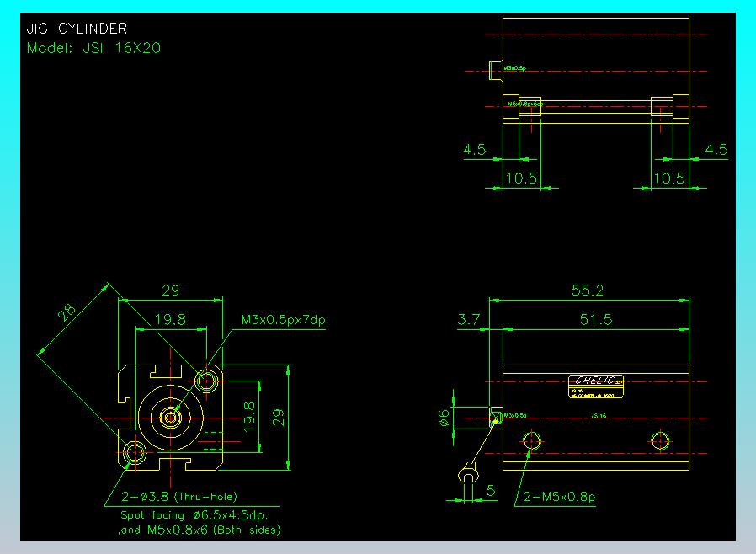Select the M3x0.5px7dp thread callout
This screenshot has height=554, width=756.
284,320
